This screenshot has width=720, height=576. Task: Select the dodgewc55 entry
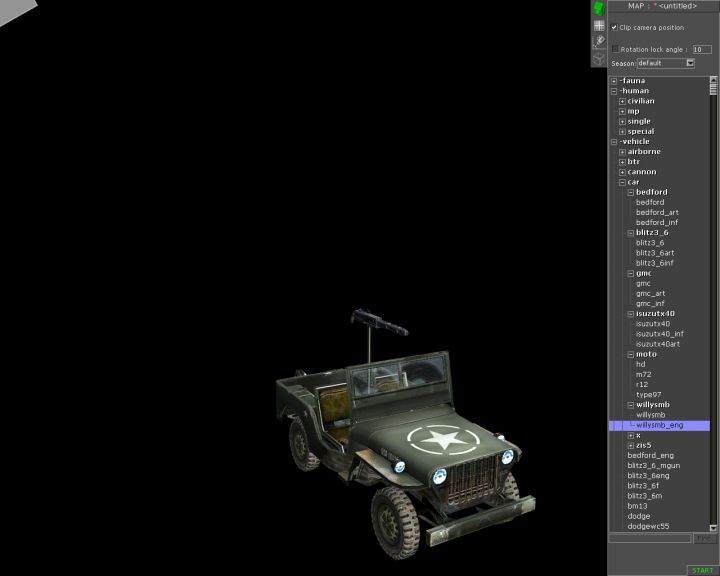(648, 526)
